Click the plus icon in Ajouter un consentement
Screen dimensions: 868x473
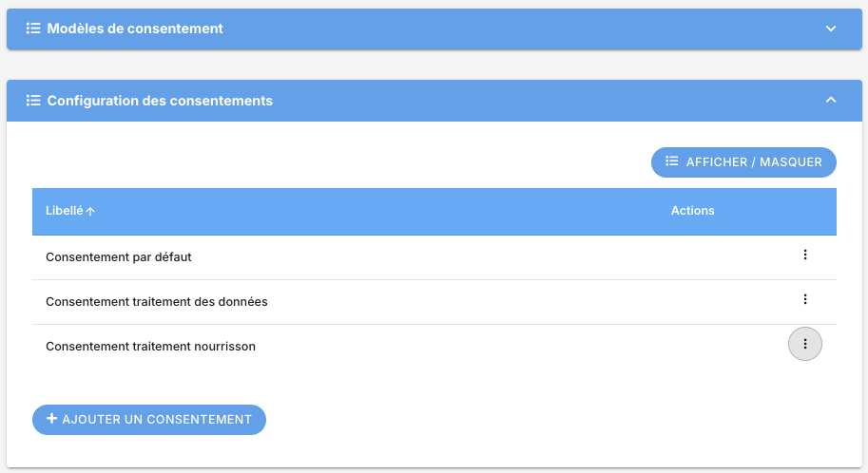tap(51, 419)
